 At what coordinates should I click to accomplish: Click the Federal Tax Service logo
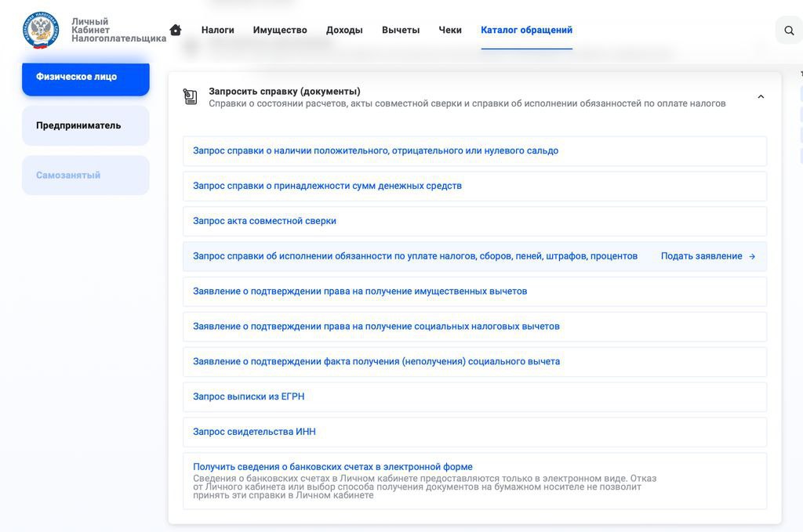41,31
